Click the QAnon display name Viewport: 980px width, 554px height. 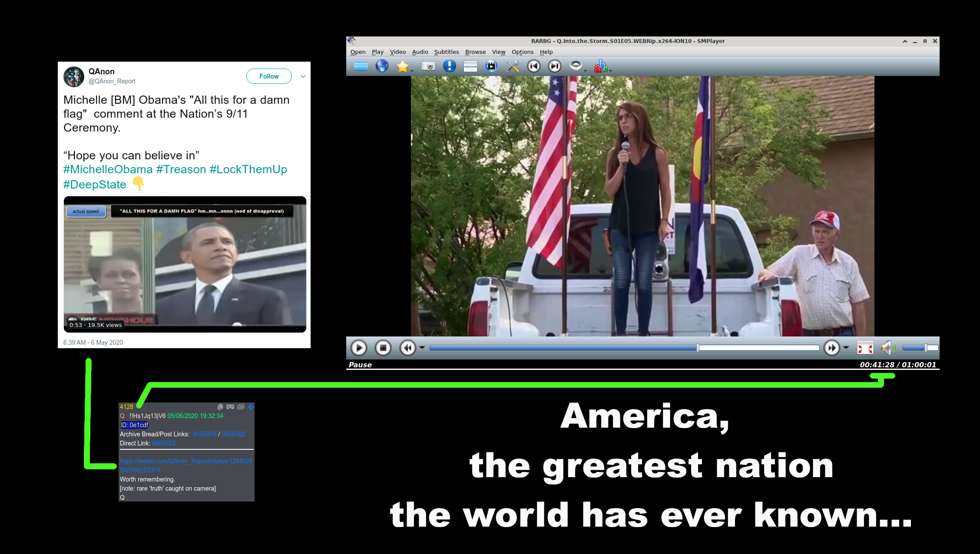click(102, 72)
